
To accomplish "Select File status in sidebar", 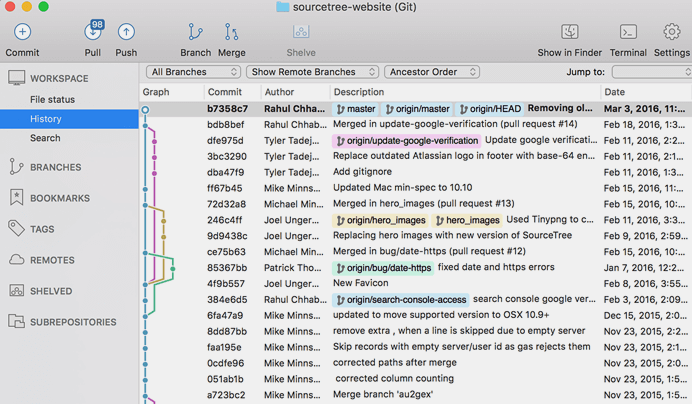I will click(53, 99).
